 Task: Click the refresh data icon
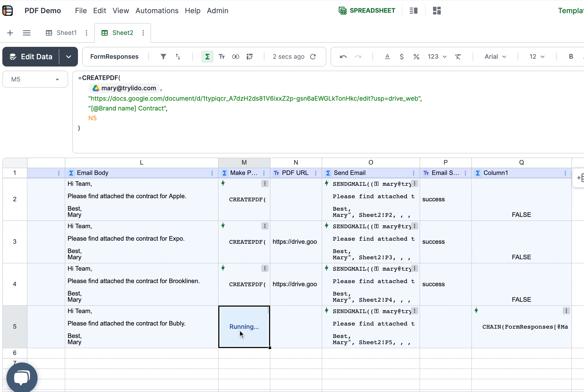313,57
